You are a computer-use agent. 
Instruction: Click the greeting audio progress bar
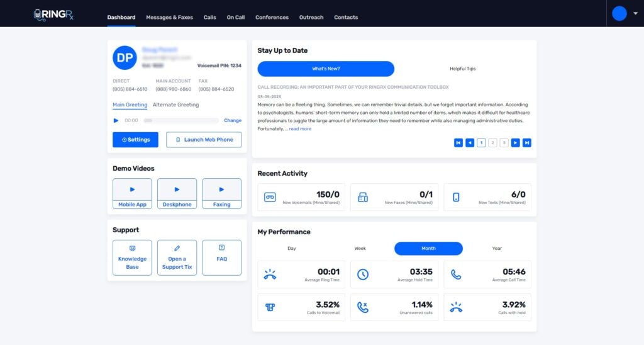(181, 120)
